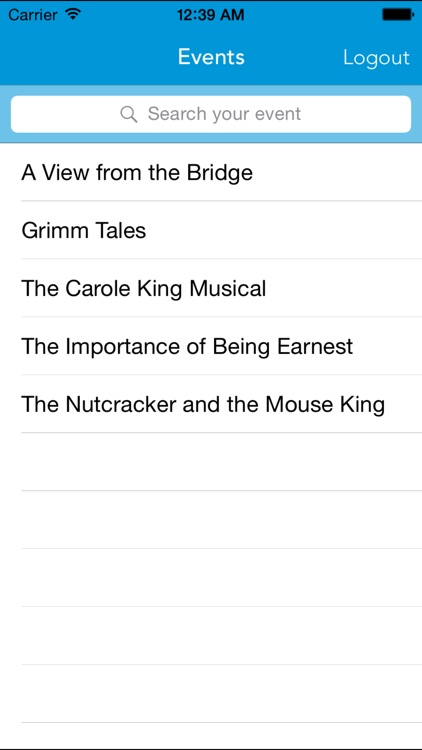The height and width of the screenshot is (750, 422).
Task: Open the A View from the Bridge event
Action: pyautogui.click(x=211, y=172)
